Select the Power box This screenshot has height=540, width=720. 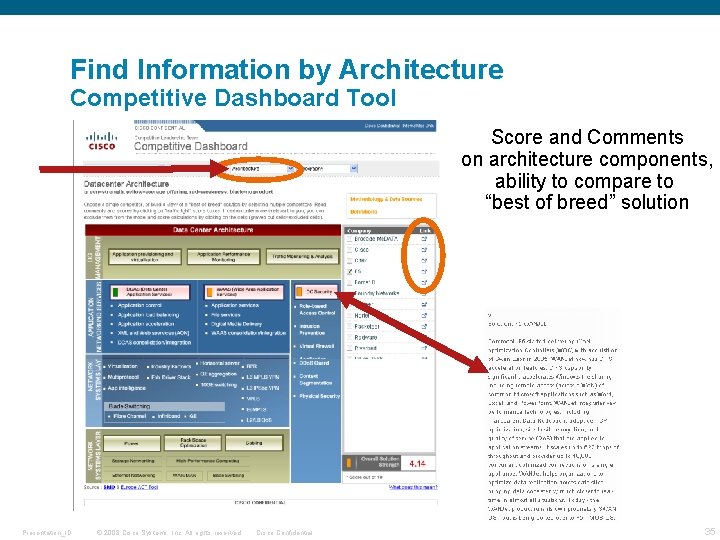(132, 443)
